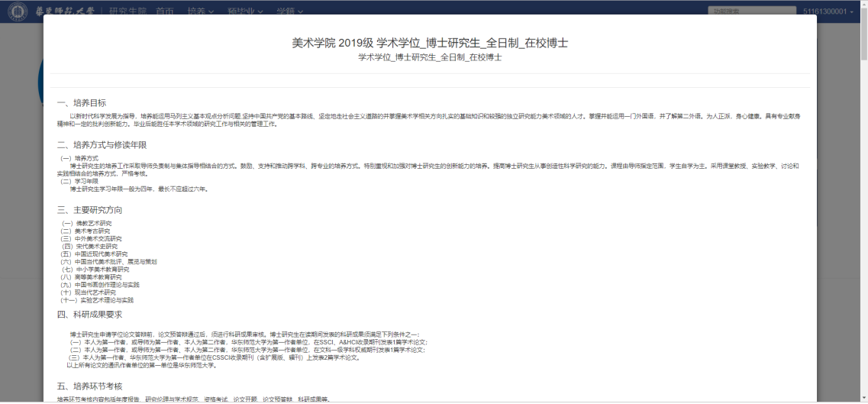Viewport: 868px width, 404px height.
Task: Select the heading 三、主要研究方向
Action: [x=89, y=210]
